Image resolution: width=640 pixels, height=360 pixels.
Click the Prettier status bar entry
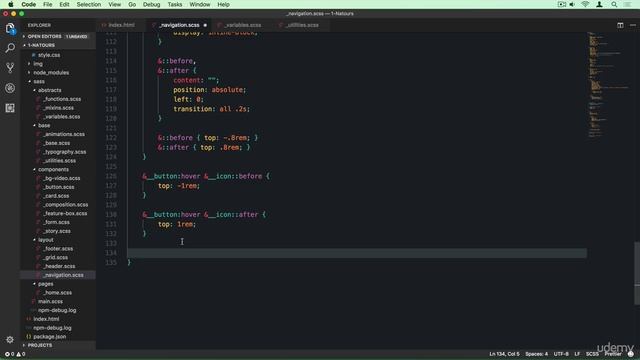click(x=613, y=354)
